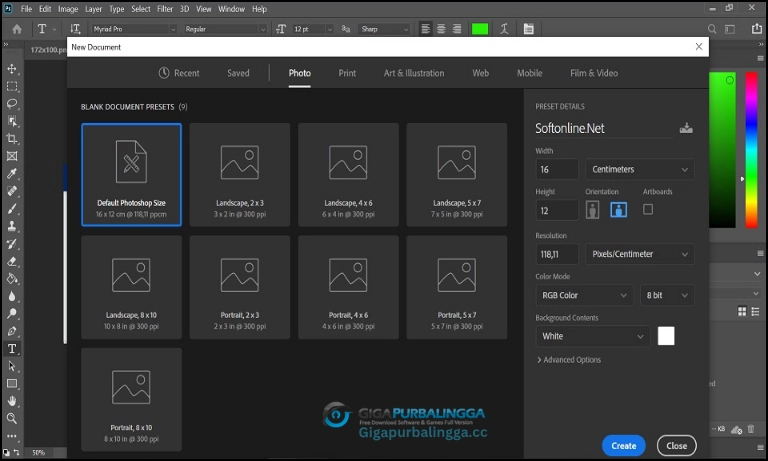Viewport: 768px width, 461px height.
Task: Switch to the Web tab
Action: click(x=480, y=73)
